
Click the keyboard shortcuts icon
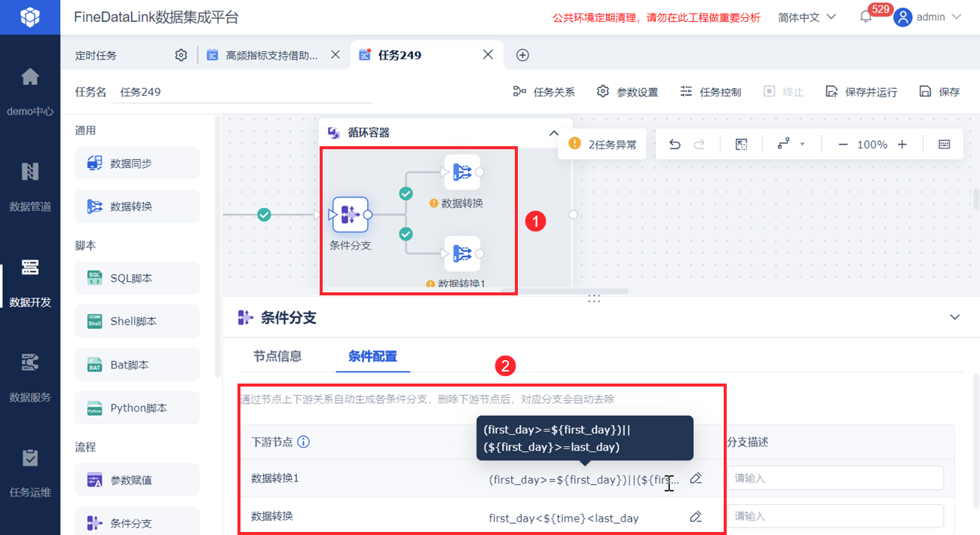pos(945,145)
